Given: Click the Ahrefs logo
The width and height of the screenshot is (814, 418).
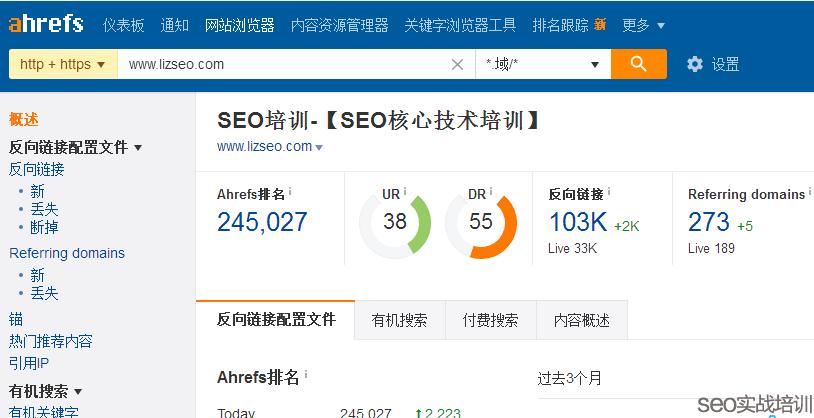Looking at the screenshot, I should click(46, 23).
